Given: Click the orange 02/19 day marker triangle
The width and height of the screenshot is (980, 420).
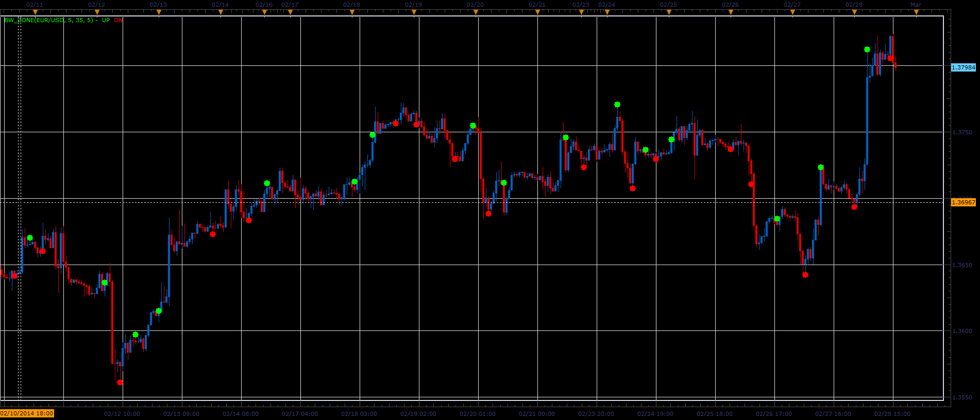Looking at the screenshot, I should tap(414, 12).
